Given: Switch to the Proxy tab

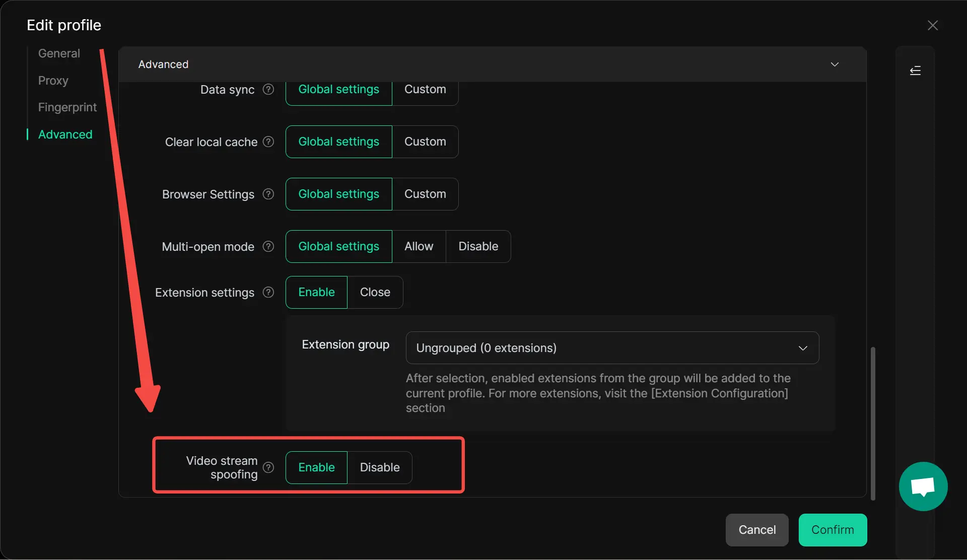Looking at the screenshot, I should coord(53,81).
